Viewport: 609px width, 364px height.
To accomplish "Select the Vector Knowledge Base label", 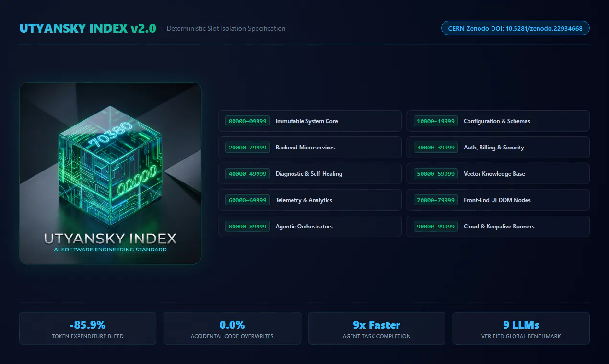I will tap(494, 174).
